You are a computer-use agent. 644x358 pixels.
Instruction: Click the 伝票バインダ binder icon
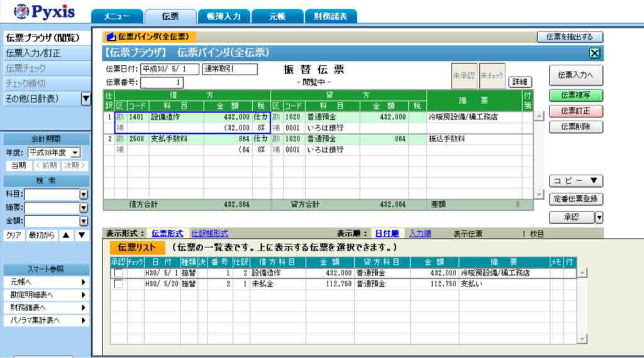click(111, 37)
